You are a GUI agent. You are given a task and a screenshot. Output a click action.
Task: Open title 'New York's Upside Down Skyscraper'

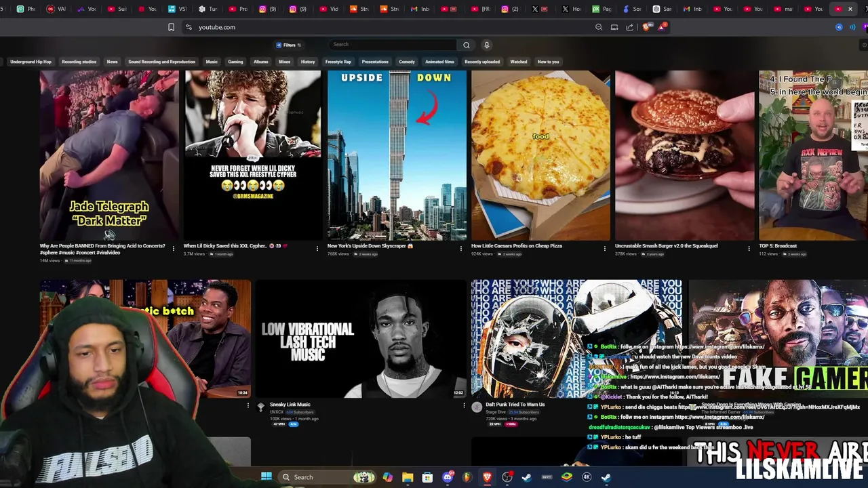pos(370,246)
